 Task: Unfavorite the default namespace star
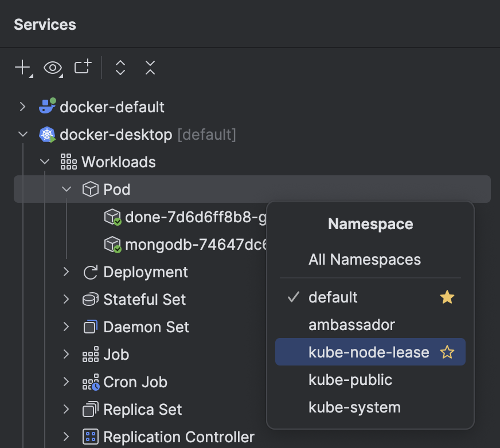447,297
